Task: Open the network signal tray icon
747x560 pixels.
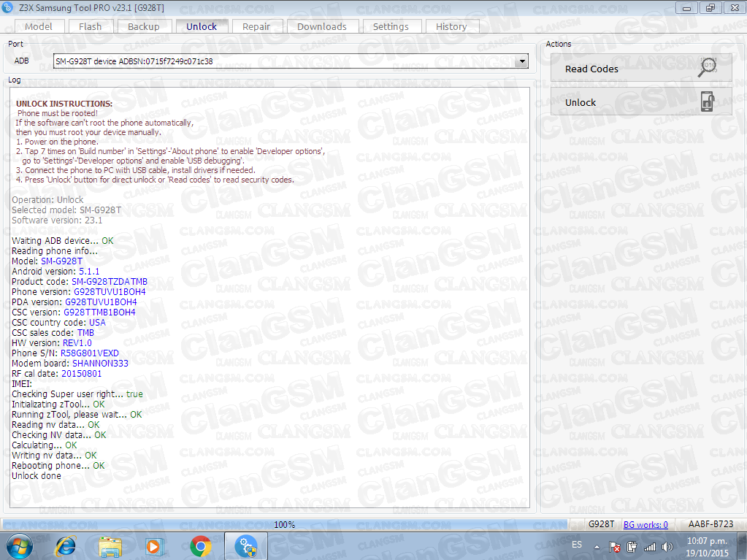Action: click(x=650, y=547)
